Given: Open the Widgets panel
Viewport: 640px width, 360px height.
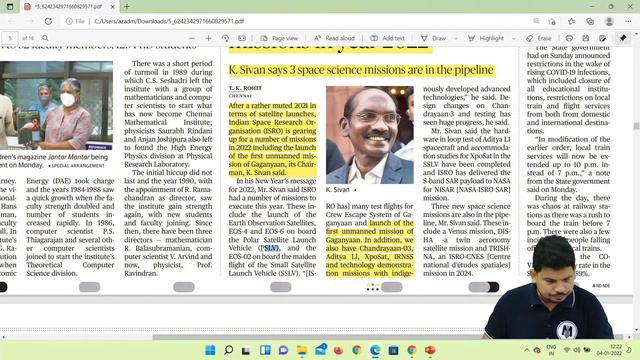Looking at the screenshot, I should pos(265,350).
